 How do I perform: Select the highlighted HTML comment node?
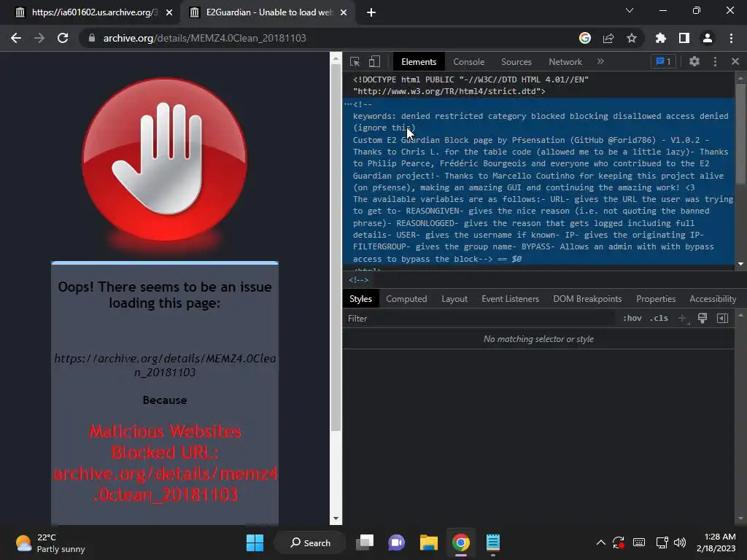tap(538, 182)
